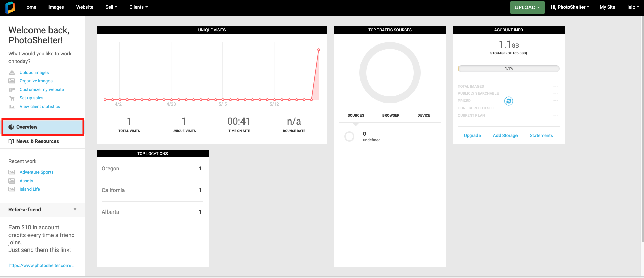Click the PRICED label in Account Info

(464, 101)
